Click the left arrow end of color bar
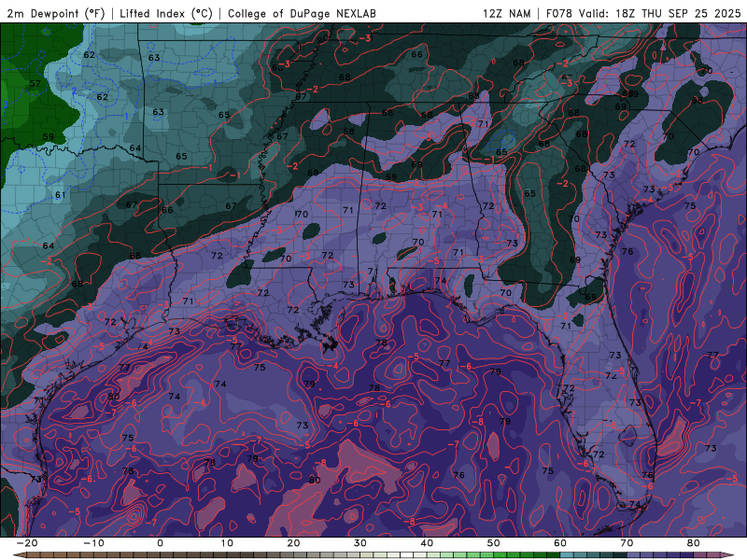The height and width of the screenshot is (560, 747). click(x=19, y=555)
